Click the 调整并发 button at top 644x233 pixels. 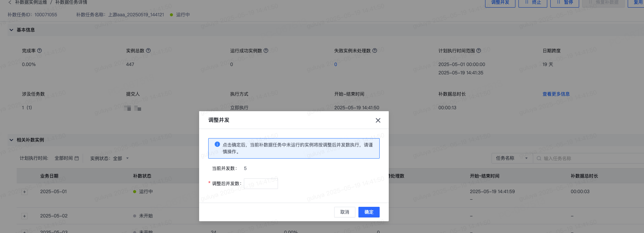[x=500, y=3]
